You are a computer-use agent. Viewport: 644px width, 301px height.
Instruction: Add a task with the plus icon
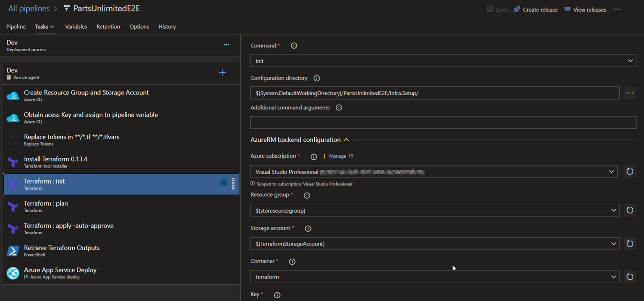click(x=222, y=72)
